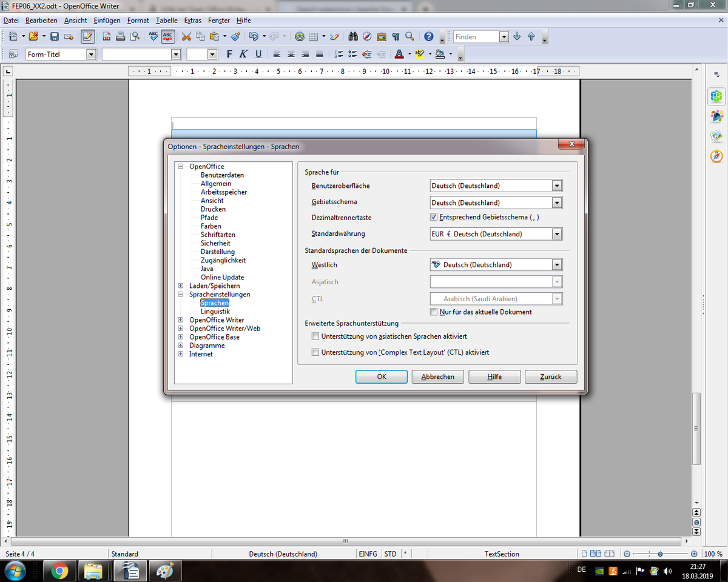The image size is (728, 582).
Task: Open the Bearbeiten menu
Action: coord(41,20)
